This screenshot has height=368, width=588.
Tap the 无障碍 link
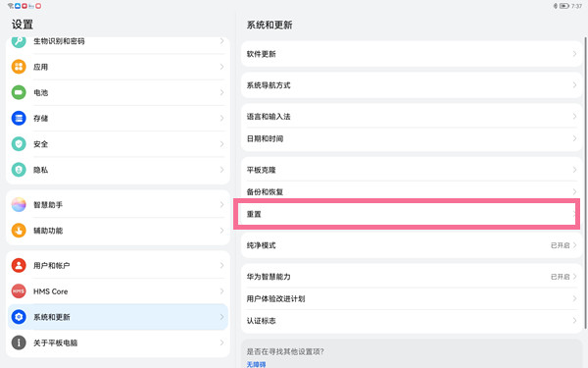pos(256,364)
